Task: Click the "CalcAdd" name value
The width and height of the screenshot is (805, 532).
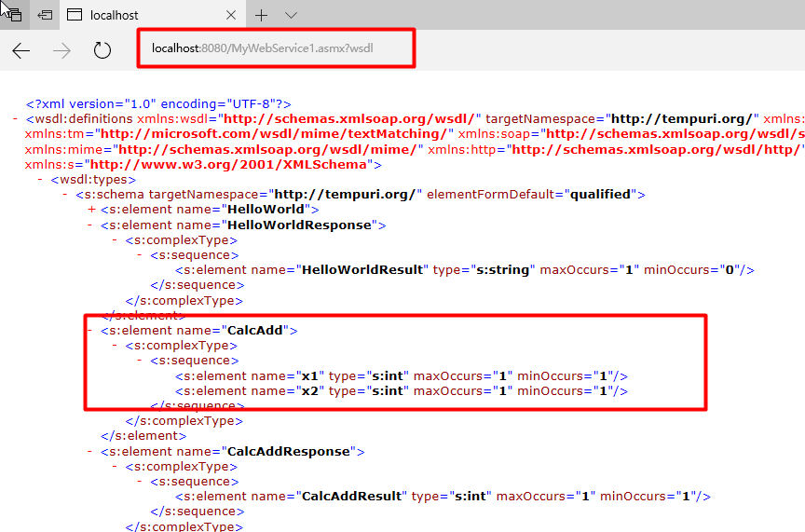Action: (x=255, y=330)
